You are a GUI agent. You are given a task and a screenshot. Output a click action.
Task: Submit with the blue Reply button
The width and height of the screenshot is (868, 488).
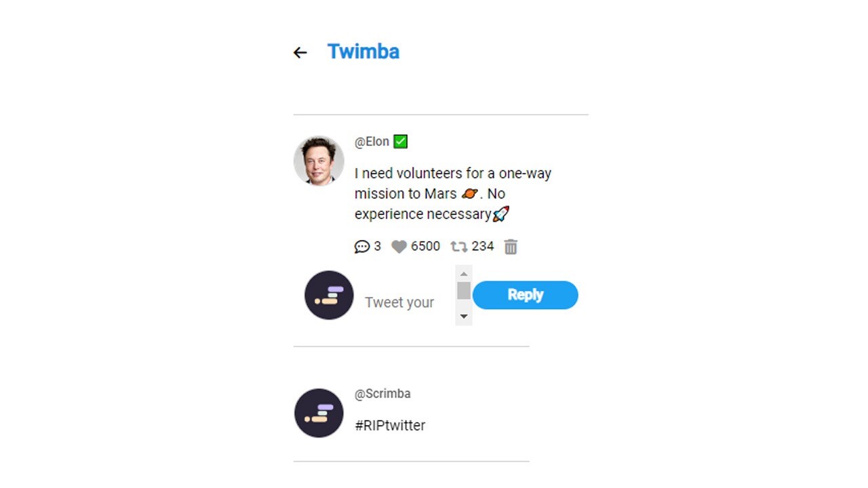point(526,295)
